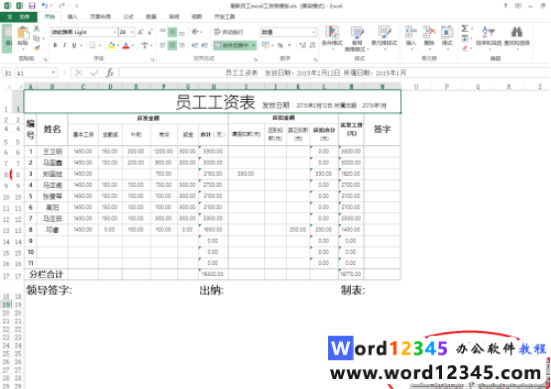Click the Percent Style icon
551x389 pixels.
(280, 45)
